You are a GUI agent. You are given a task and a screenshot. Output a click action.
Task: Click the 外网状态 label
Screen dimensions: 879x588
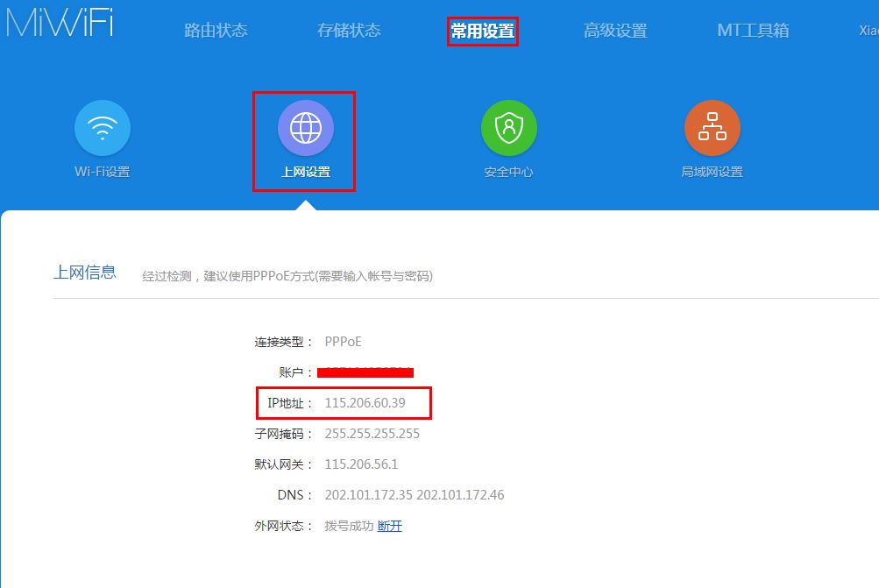point(283,526)
